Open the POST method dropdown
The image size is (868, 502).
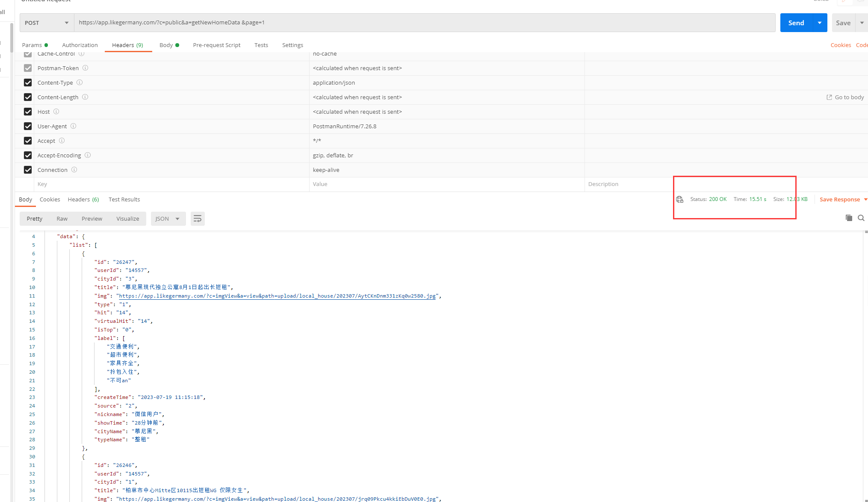(x=47, y=23)
